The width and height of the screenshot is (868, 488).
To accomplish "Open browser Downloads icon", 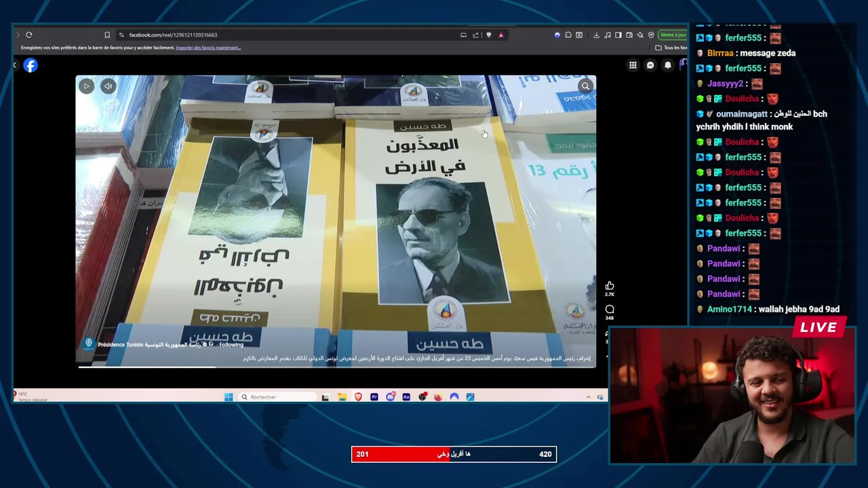I will tap(596, 35).
